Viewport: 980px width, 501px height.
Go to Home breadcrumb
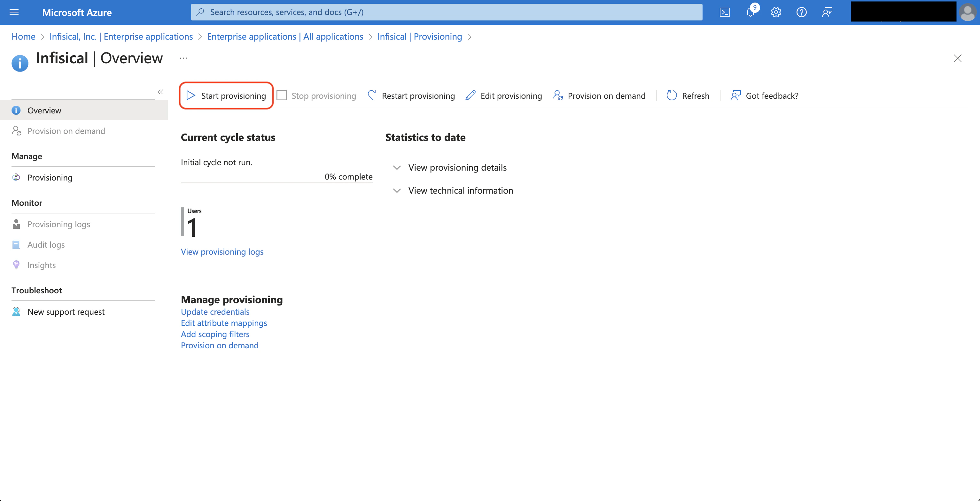click(23, 36)
